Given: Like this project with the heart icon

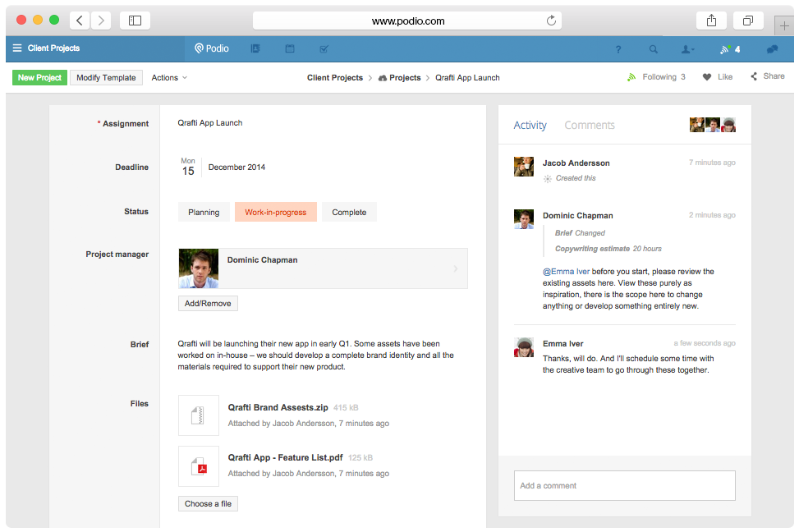Looking at the screenshot, I should pyautogui.click(x=718, y=77).
